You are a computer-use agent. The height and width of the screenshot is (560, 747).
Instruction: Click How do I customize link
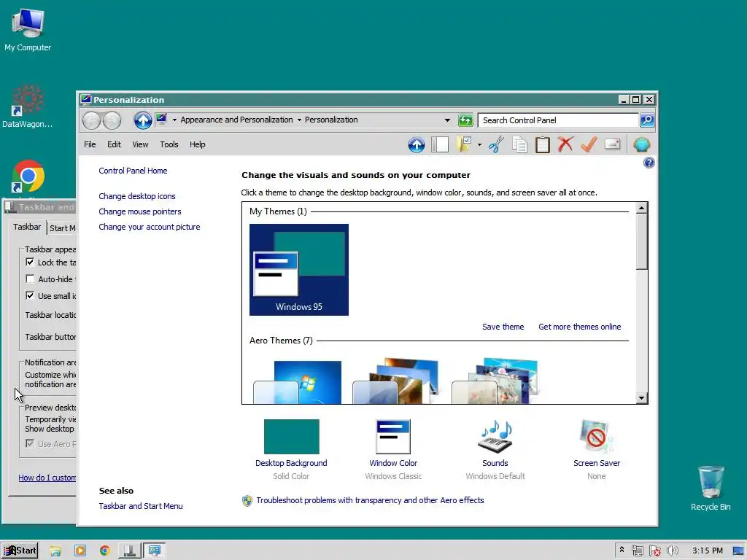point(47,478)
